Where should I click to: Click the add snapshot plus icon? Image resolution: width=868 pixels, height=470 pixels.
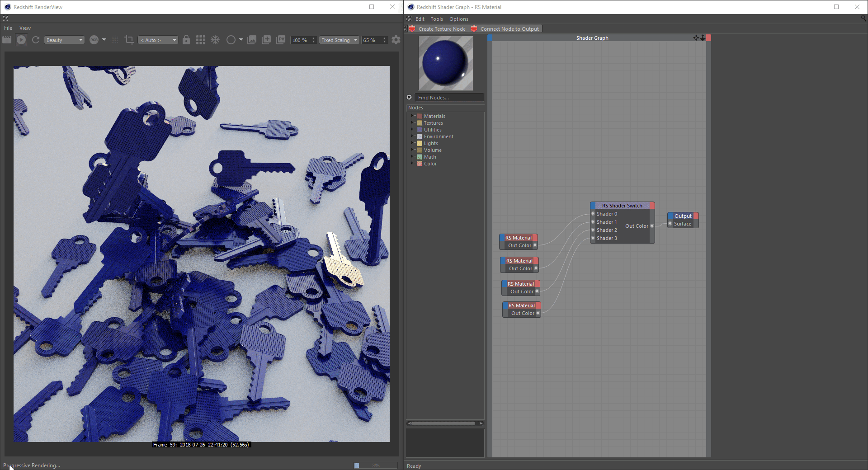pos(266,40)
